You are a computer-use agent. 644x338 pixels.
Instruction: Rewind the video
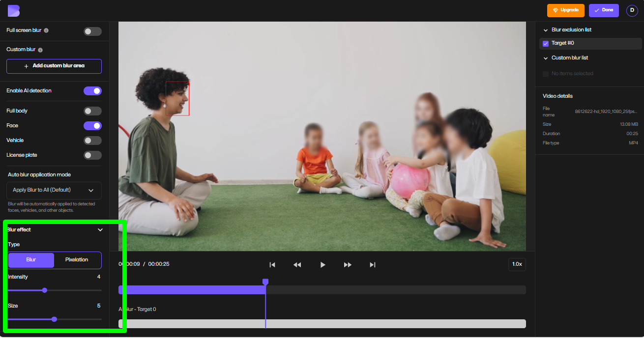pyautogui.click(x=297, y=265)
